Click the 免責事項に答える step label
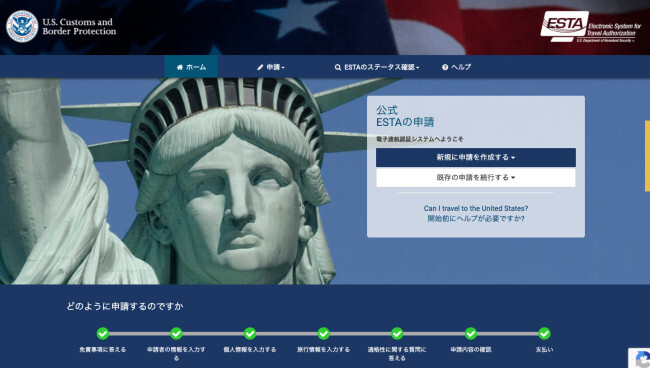This screenshot has height=368, width=650. click(x=103, y=349)
